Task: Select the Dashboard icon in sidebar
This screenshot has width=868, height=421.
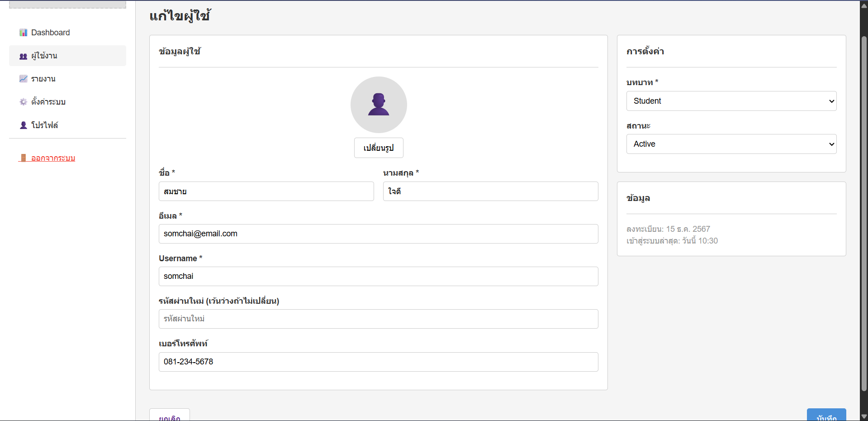Action: [23, 32]
